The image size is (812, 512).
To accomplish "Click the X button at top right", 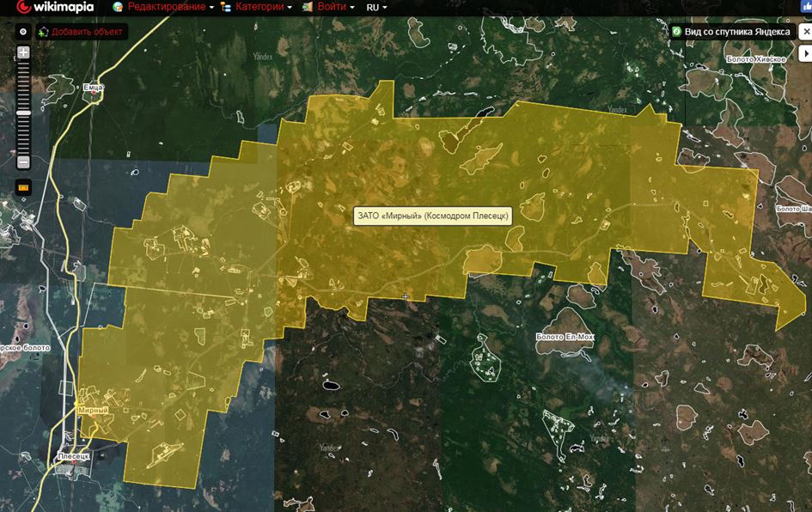I will (x=806, y=32).
